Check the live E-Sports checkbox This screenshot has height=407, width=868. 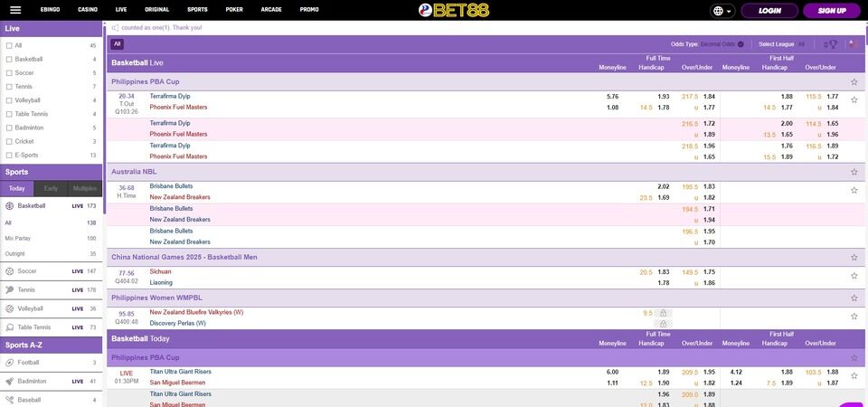(9, 155)
